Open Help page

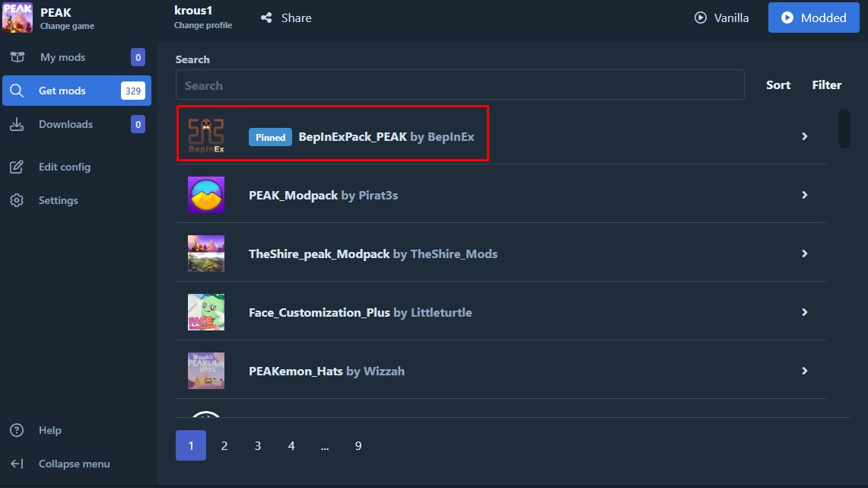click(76, 430)
